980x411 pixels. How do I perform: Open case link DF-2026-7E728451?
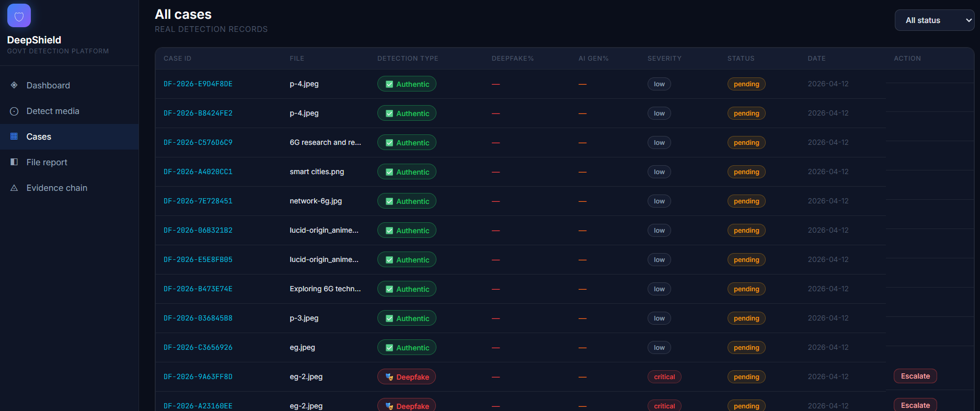coord(198,201)
